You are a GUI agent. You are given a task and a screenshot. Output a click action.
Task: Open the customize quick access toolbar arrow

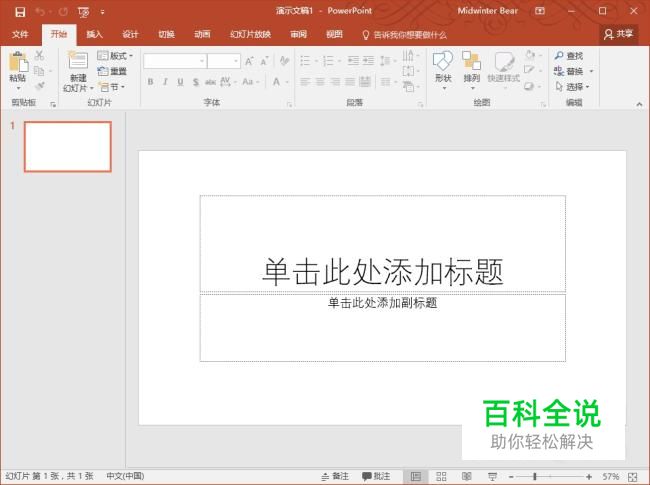click(102, 12)
